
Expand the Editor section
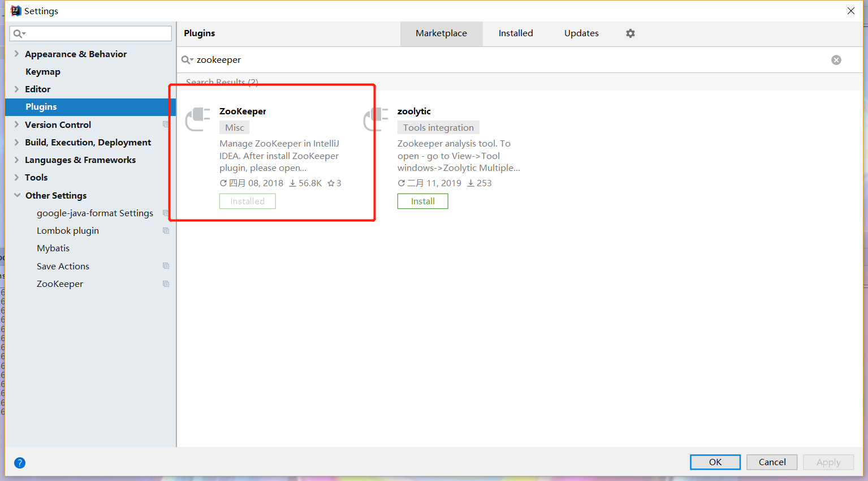[x=16, y=89]
